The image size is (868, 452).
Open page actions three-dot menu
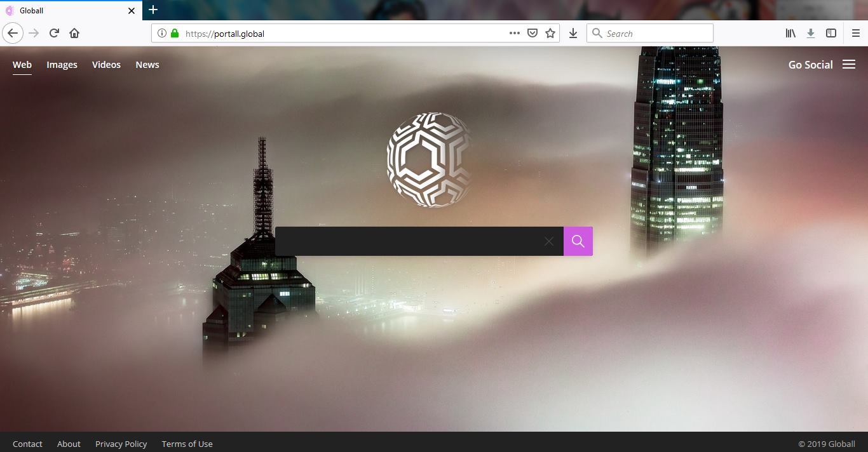coord(515,33)
